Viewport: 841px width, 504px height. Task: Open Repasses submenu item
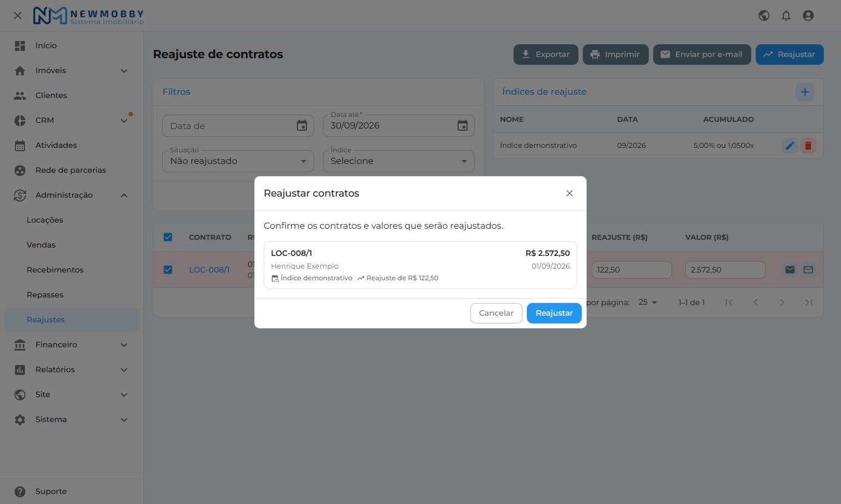pos(72,295)
